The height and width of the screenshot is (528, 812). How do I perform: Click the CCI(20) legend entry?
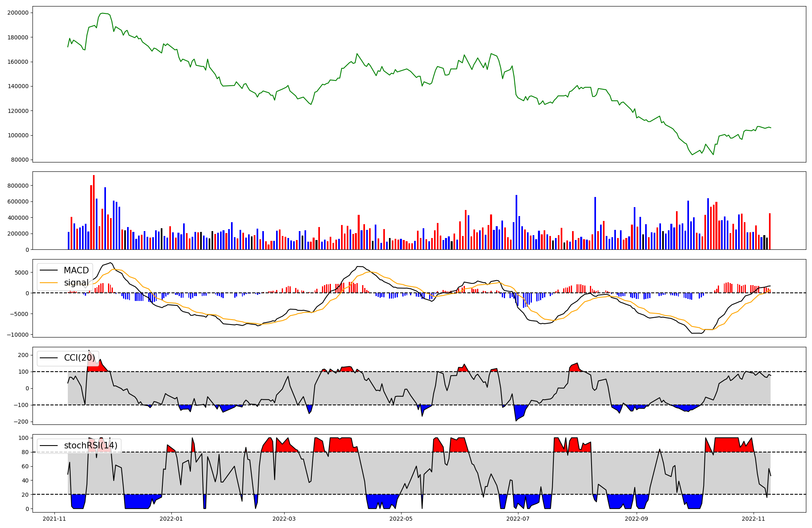click(x=79, y=358)
